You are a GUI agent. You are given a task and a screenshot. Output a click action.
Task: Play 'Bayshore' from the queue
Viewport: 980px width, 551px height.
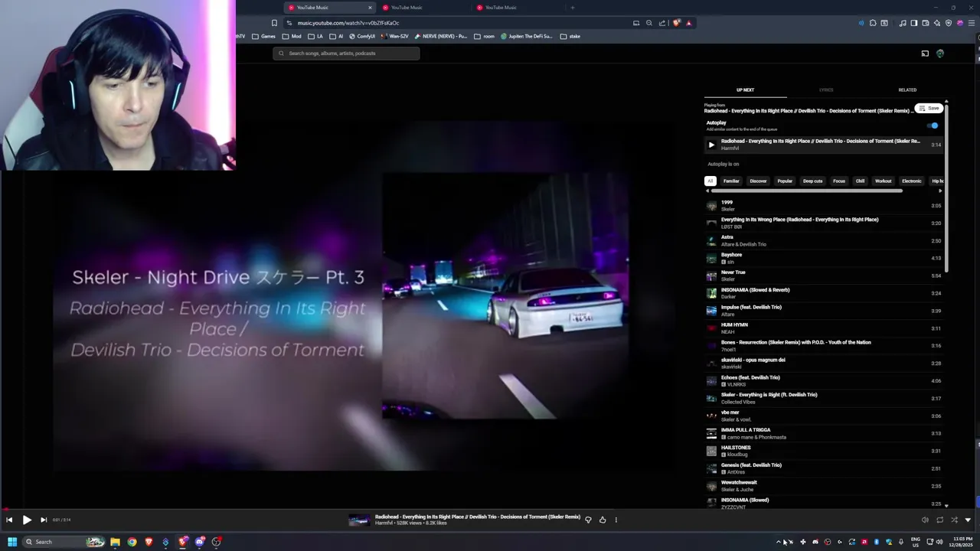(x=823, y=259)
